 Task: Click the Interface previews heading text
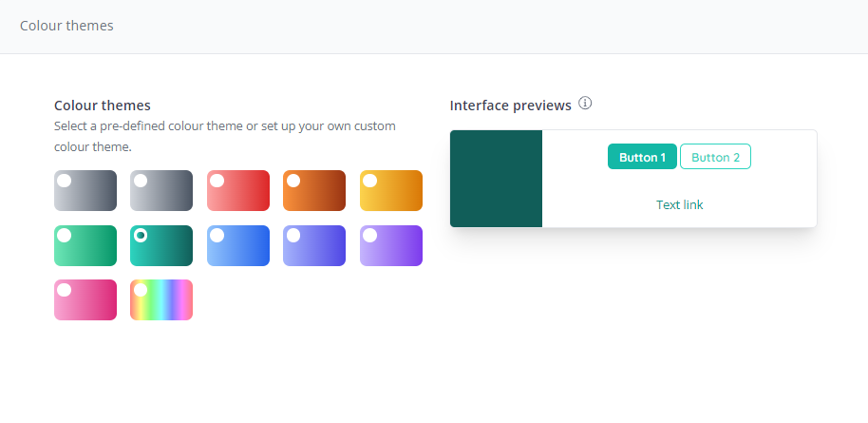coord(510,106)
